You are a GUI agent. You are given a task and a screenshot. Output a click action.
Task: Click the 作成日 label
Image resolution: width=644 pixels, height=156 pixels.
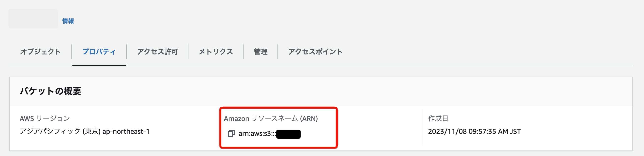(x=438, y=118)
